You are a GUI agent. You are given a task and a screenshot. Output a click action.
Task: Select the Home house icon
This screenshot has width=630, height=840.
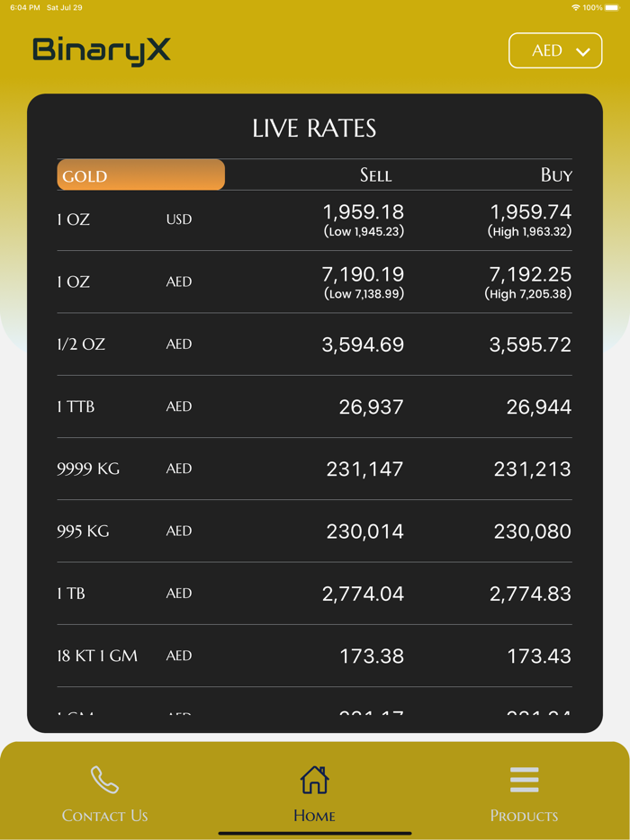pos(314,779)
